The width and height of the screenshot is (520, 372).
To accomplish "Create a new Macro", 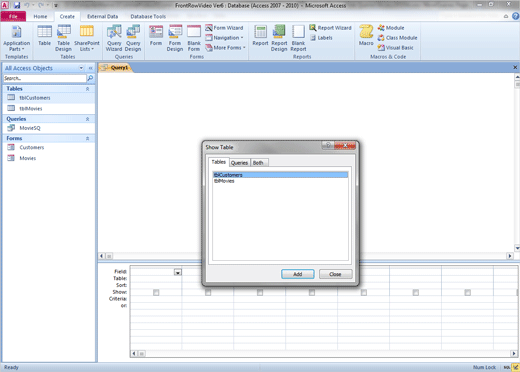I will [x=366, y=36].
